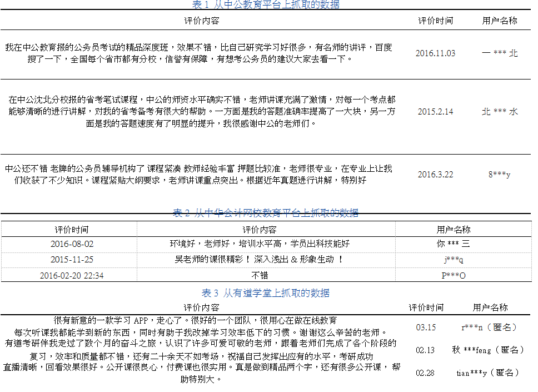Click the username r***n（匿名）

(490, 328)
